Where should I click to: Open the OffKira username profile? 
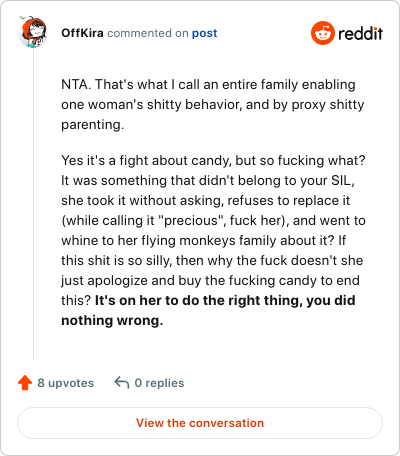pos(82,33)
